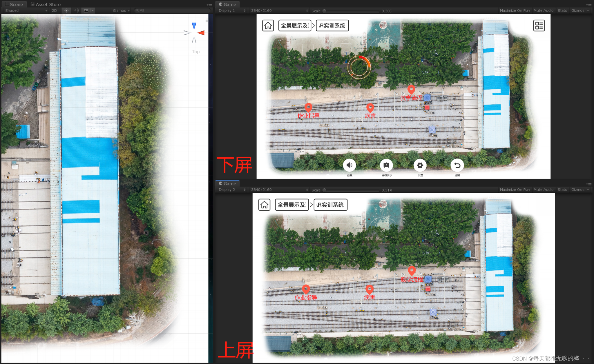This screenshot has height=364, width=594.
Task: Select the Scene tab
Action: 14,4
